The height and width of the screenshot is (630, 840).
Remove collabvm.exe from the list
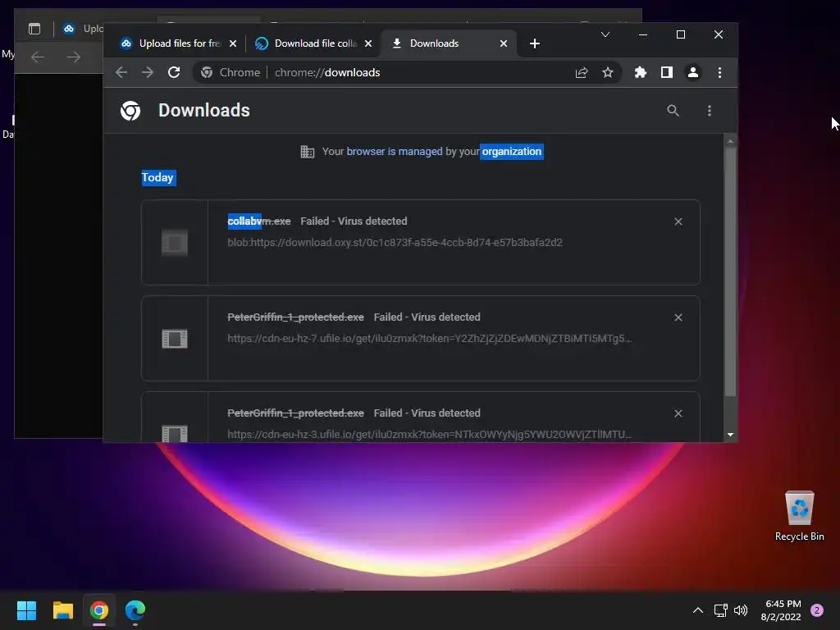pyautogui.click(x=678, y=221)
